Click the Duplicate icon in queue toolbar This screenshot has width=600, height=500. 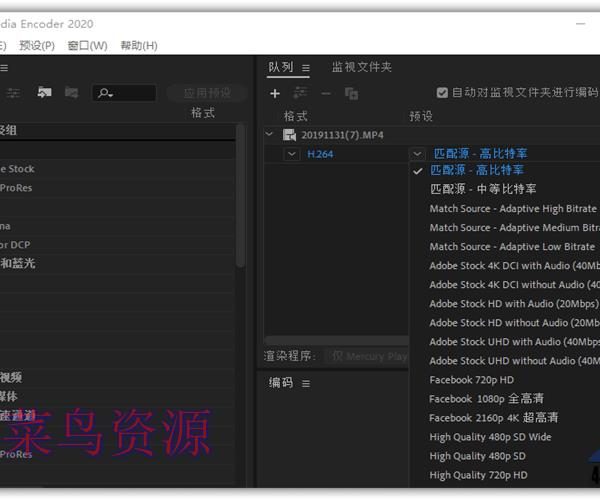coord(351,93)
